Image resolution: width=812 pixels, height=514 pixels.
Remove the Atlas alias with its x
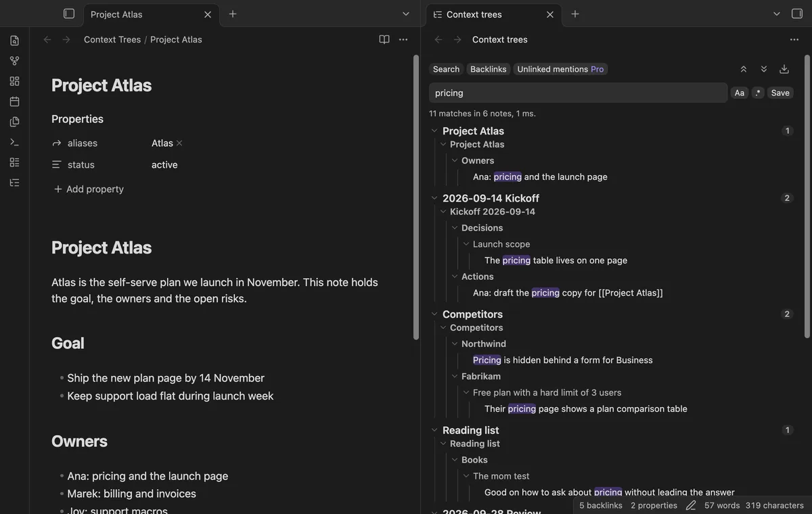point(179,143)
